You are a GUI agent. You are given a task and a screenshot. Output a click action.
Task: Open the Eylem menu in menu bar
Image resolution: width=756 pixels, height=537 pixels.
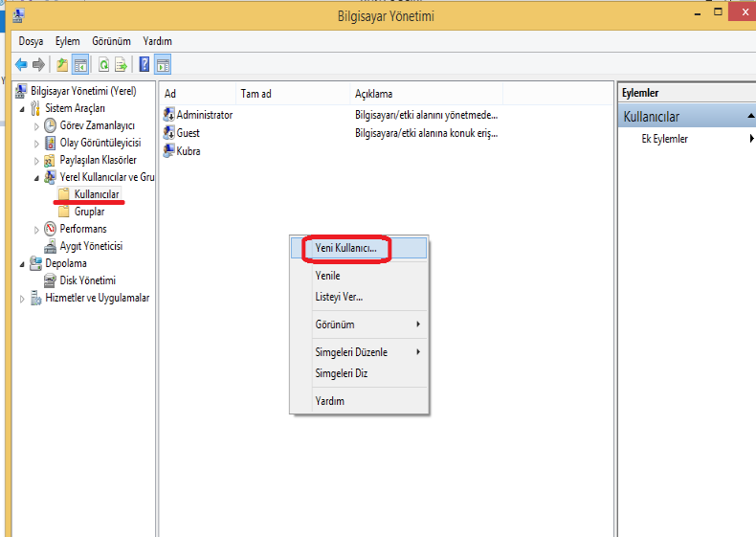click(67, 42)
